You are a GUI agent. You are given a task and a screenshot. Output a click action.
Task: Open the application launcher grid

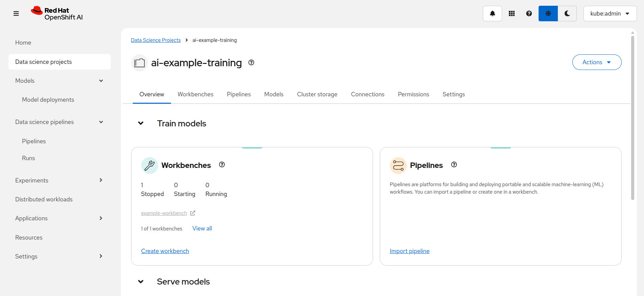click(x=512, y=14)
